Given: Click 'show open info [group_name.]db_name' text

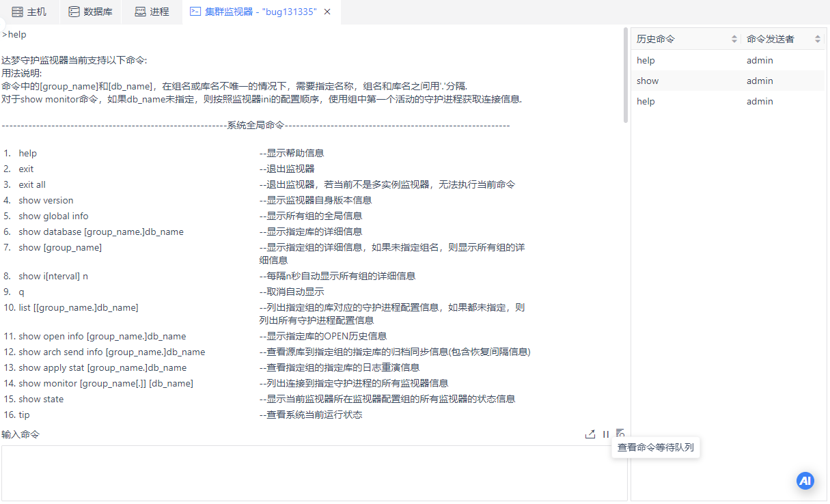Looking at the screenshot, I should [102, 336].
